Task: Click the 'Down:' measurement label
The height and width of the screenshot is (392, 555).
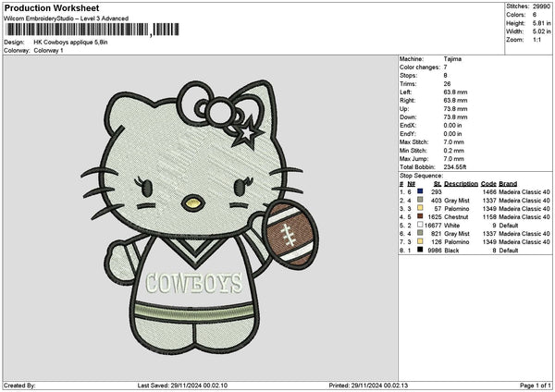Action: 408,117
